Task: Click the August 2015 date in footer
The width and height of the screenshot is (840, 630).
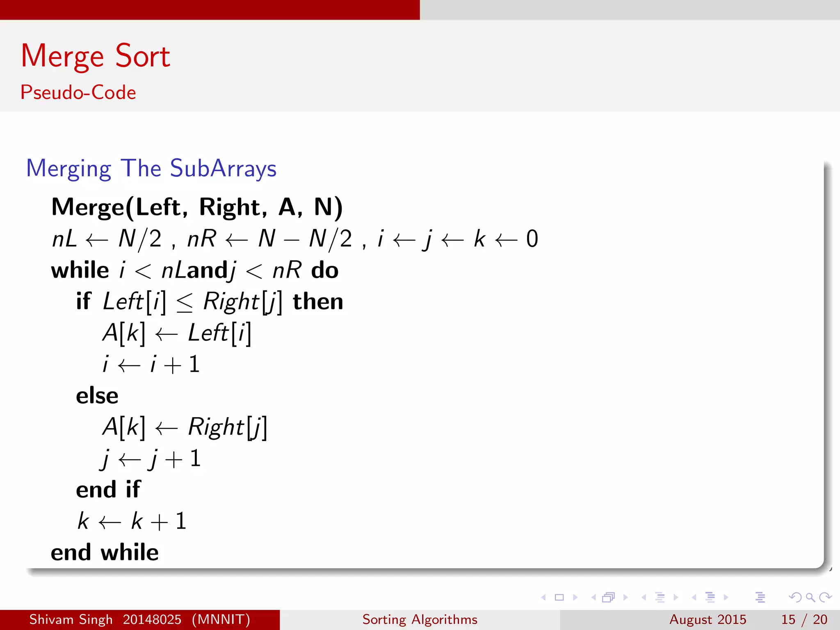Action: [708, 619]
